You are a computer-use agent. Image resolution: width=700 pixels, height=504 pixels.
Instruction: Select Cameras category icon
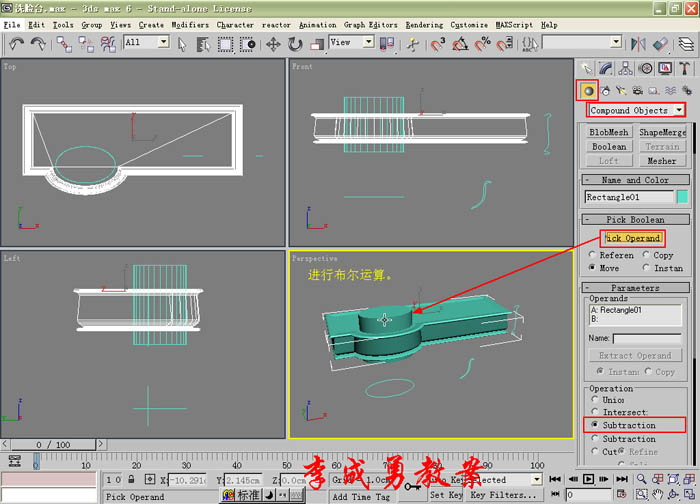pyautogui.click(x=638, y=91)
